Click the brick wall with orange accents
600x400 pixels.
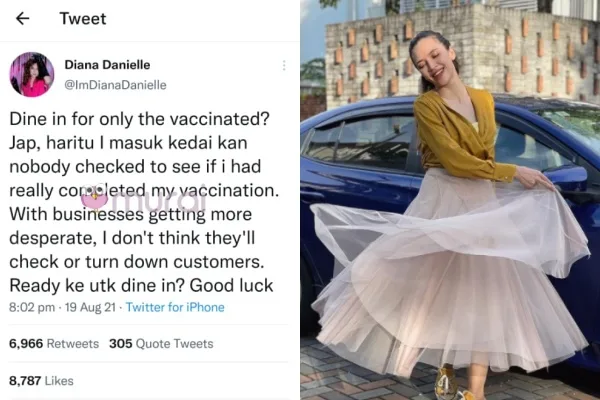click(461, 54)
